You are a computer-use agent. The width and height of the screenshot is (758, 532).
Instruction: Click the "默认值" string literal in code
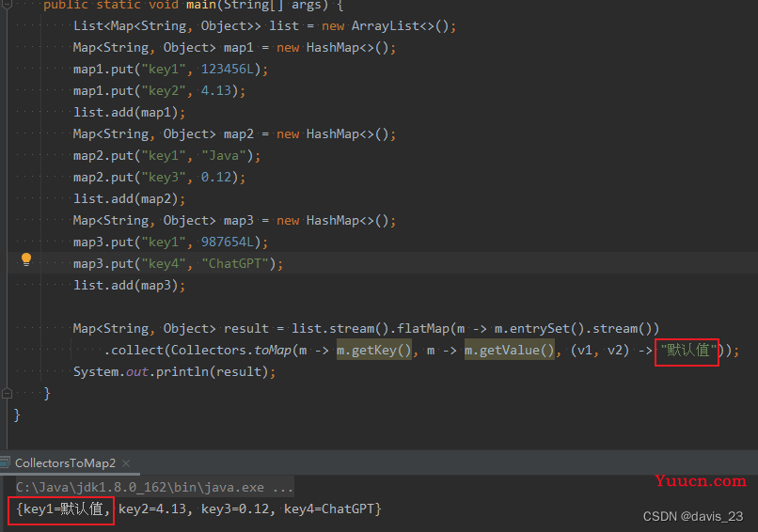coord(688,351)
